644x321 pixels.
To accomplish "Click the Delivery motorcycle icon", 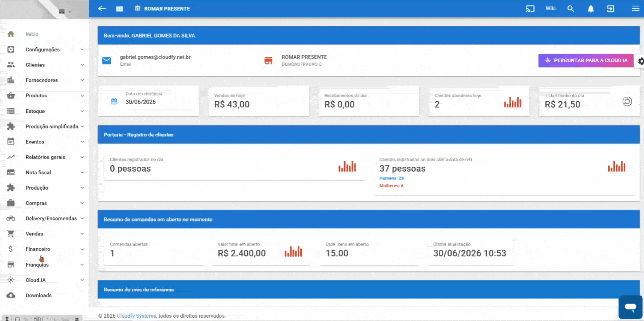I will coord(11,219).
